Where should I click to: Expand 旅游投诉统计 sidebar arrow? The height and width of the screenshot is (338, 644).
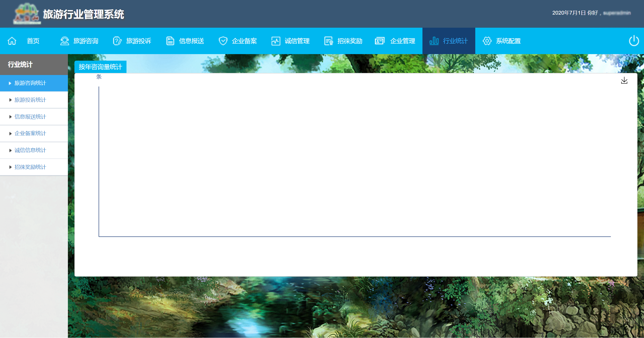click(x=10, y=100)
